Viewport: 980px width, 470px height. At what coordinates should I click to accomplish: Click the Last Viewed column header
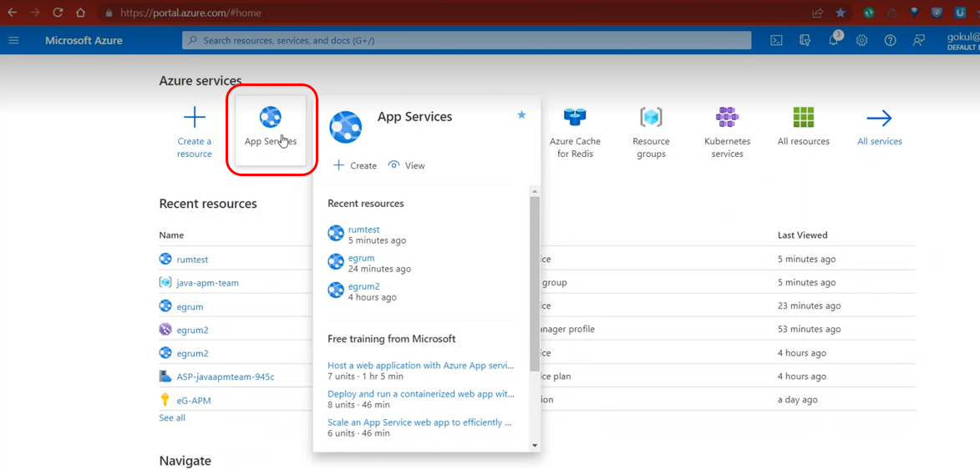click(x=803, y=235)
